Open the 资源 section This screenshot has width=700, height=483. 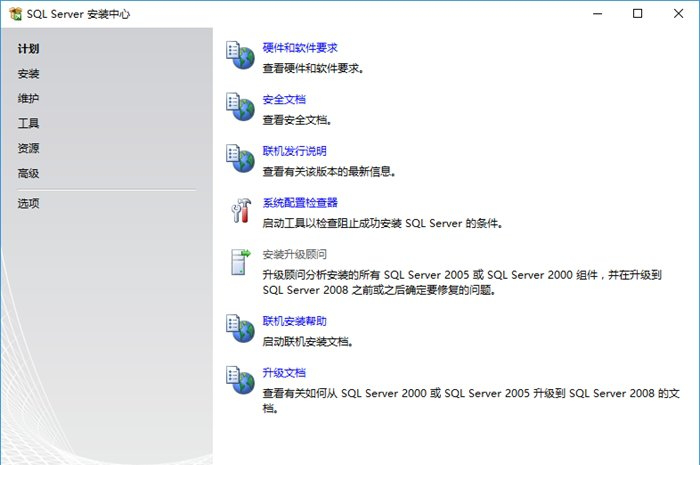click(28, 148)
